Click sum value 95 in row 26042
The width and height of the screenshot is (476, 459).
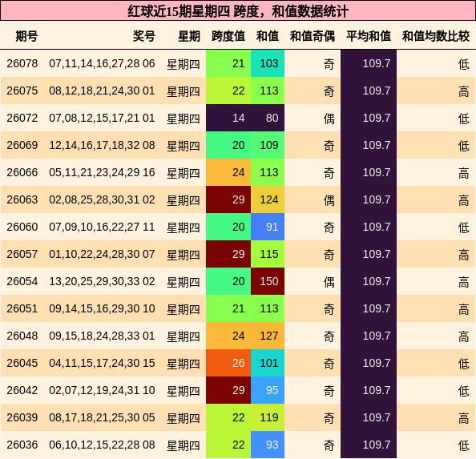pos(268,390)
